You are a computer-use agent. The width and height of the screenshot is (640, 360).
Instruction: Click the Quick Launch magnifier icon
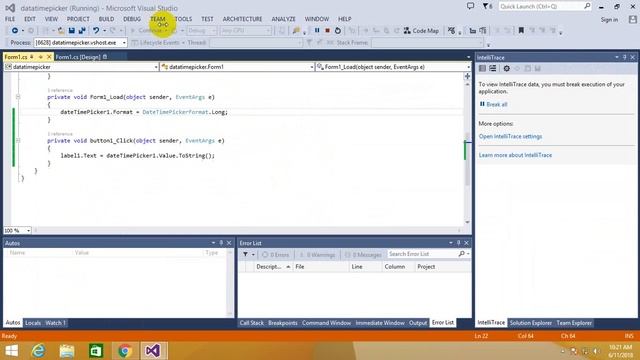click(x=587, y=6)
